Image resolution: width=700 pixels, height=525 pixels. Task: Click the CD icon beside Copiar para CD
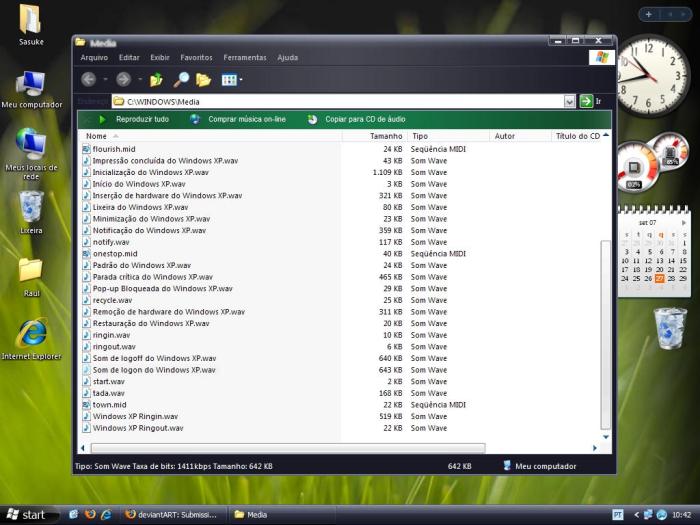pyautogui.click(x=312, y=119)
